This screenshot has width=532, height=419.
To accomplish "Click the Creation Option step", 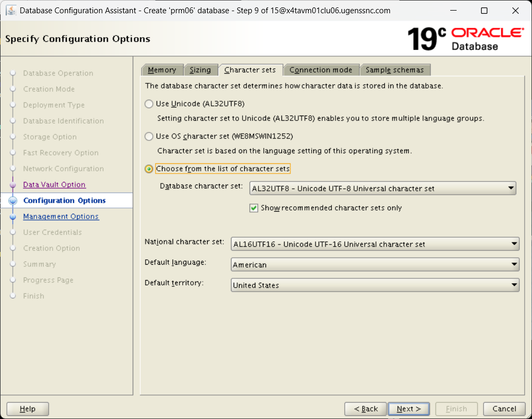I will [52, 249].
